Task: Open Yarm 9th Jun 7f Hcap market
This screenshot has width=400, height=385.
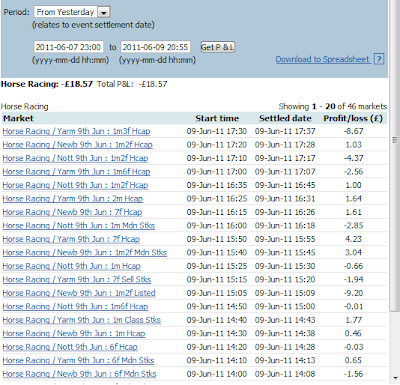Action: click(x=71, y=239)
